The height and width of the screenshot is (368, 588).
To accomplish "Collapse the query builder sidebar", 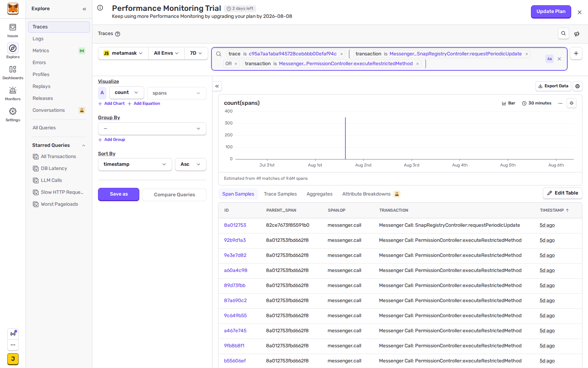I will coord(217,86).
